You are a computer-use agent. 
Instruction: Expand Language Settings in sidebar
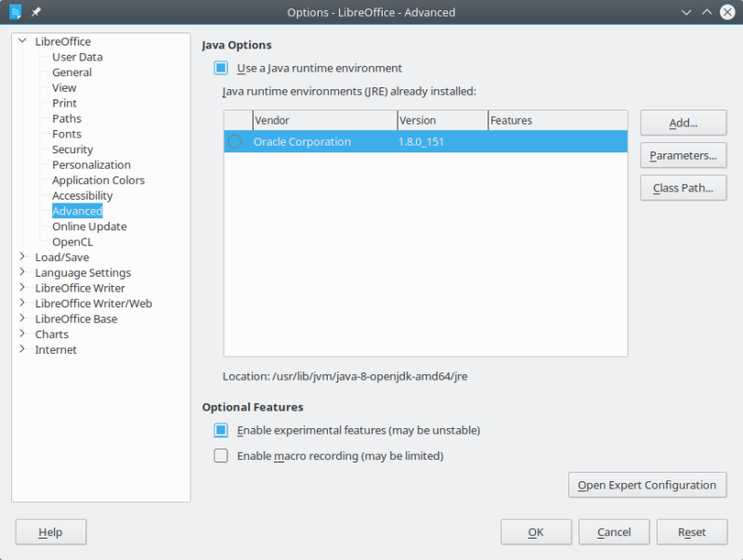click(x=20, y=272)
